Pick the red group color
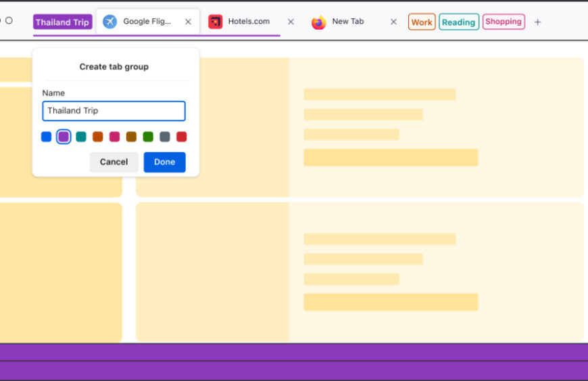 [181, 137]
